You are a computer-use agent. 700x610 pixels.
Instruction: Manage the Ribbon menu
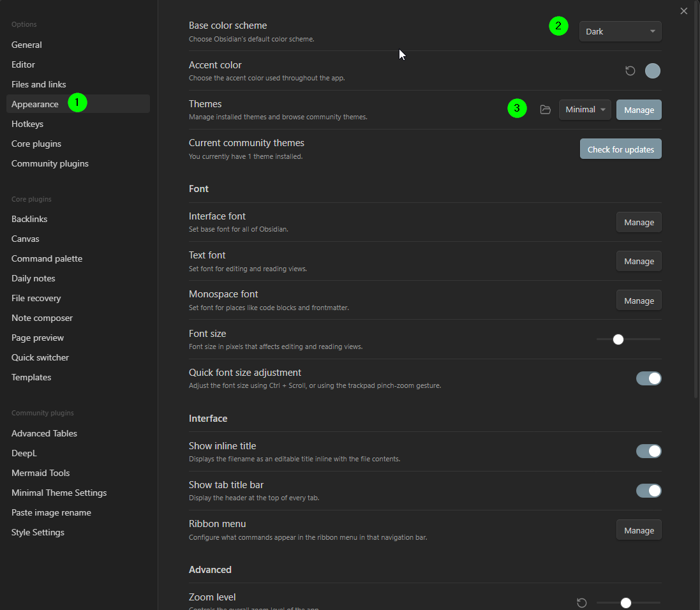click(639, 530)
